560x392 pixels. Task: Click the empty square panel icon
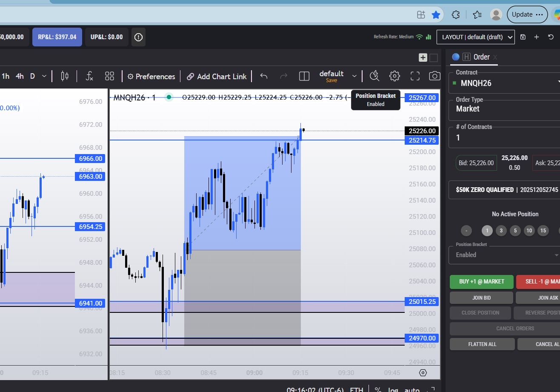tap(433, 58)
